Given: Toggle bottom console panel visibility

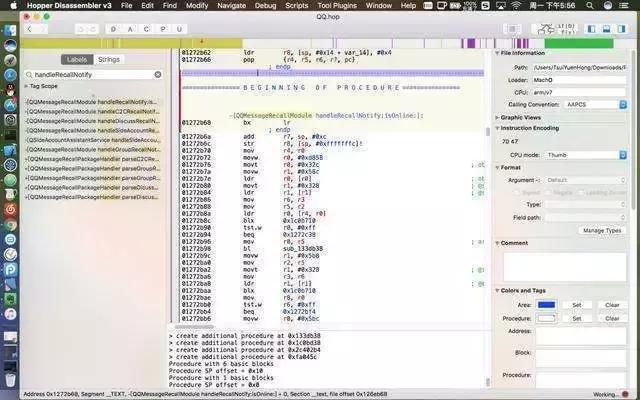Looking at the screenshot, I should (x=606, y=29).
